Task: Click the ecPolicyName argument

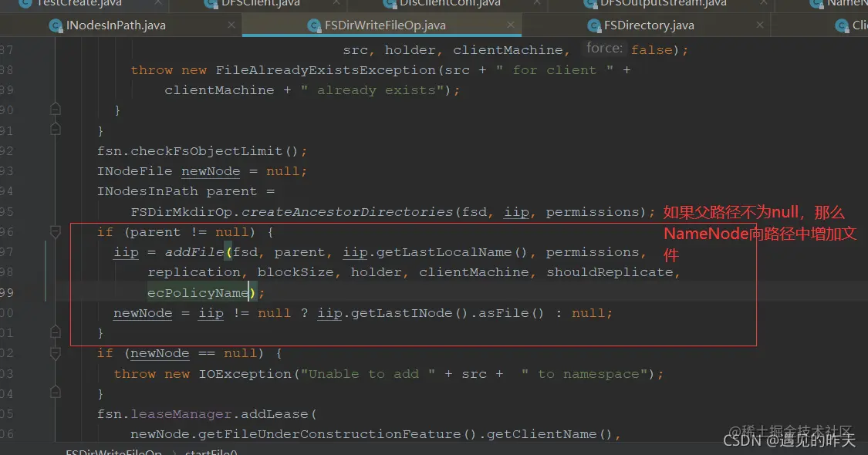Action: 198,292
